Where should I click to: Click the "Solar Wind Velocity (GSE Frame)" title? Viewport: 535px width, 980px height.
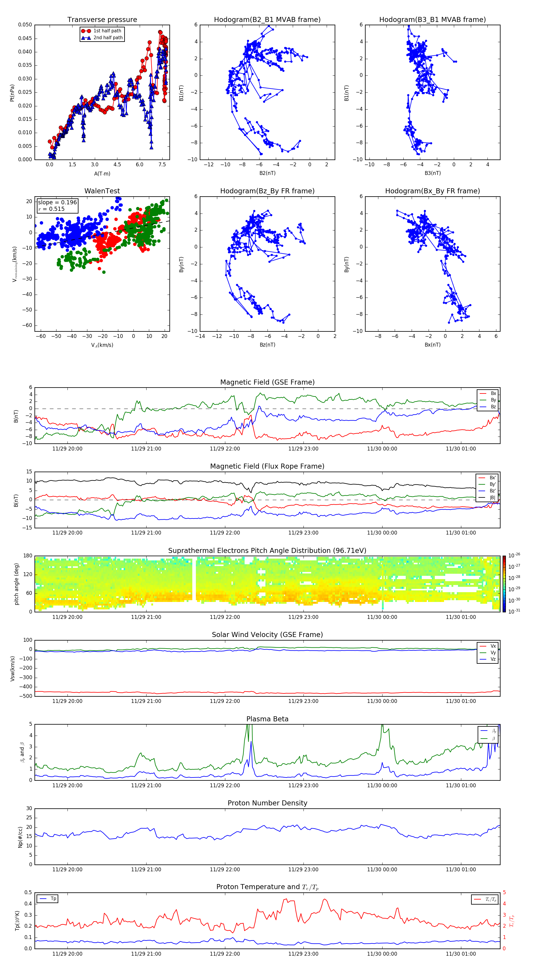[x=267, y=635]
